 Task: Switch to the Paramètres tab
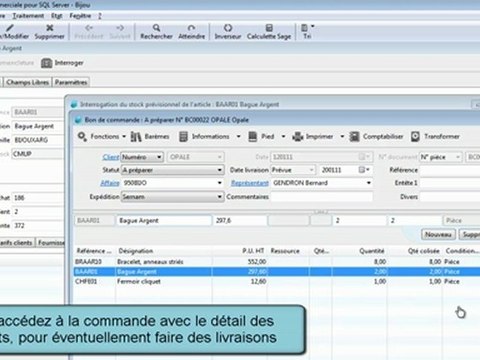coord(71,82)
